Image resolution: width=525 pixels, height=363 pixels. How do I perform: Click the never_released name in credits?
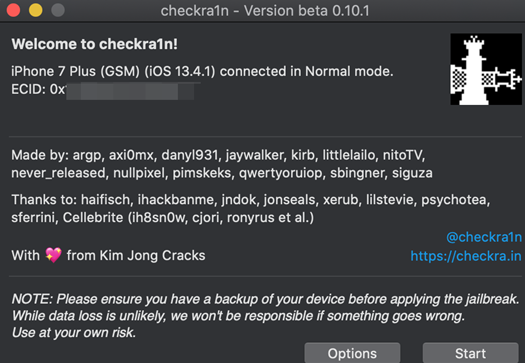(59, 173)
